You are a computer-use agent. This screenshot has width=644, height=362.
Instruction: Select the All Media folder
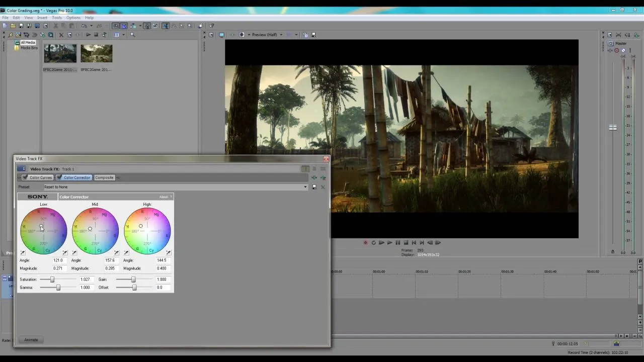coord(28,43)
